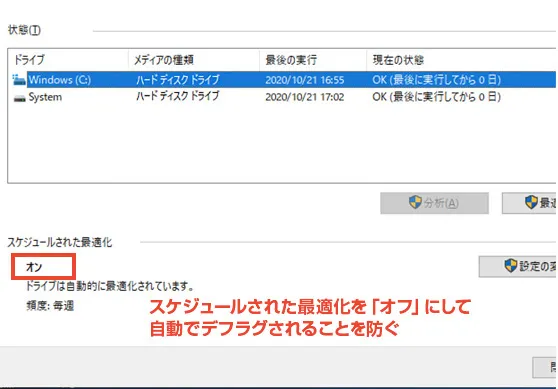The height and width of the screenshot is (389, 558).
Task: Click ハードディスクドライブ cell in the System row
Action: click(177, 96)
